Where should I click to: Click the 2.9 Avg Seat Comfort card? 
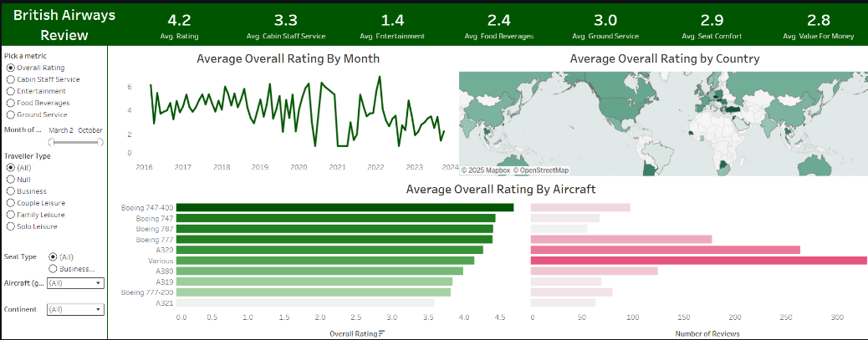pos(712,26)
